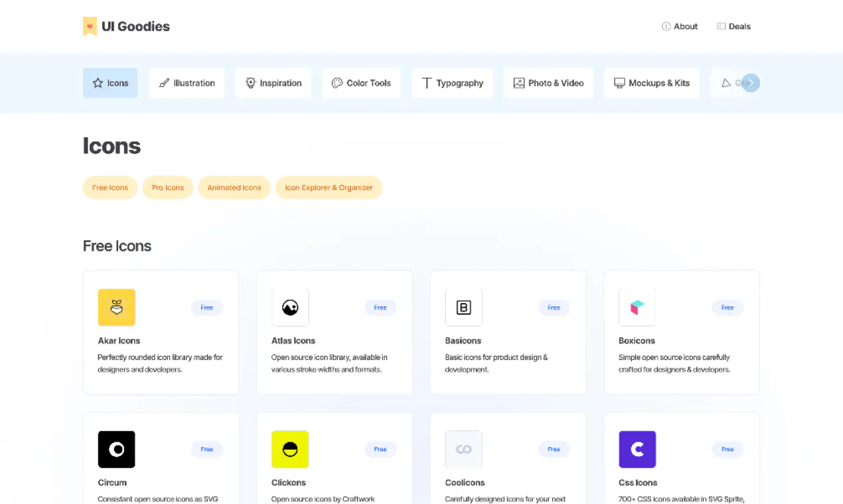Click the picture icon in Photo & Video
This screenshot has height=504, width=843.
click(518, 83)
